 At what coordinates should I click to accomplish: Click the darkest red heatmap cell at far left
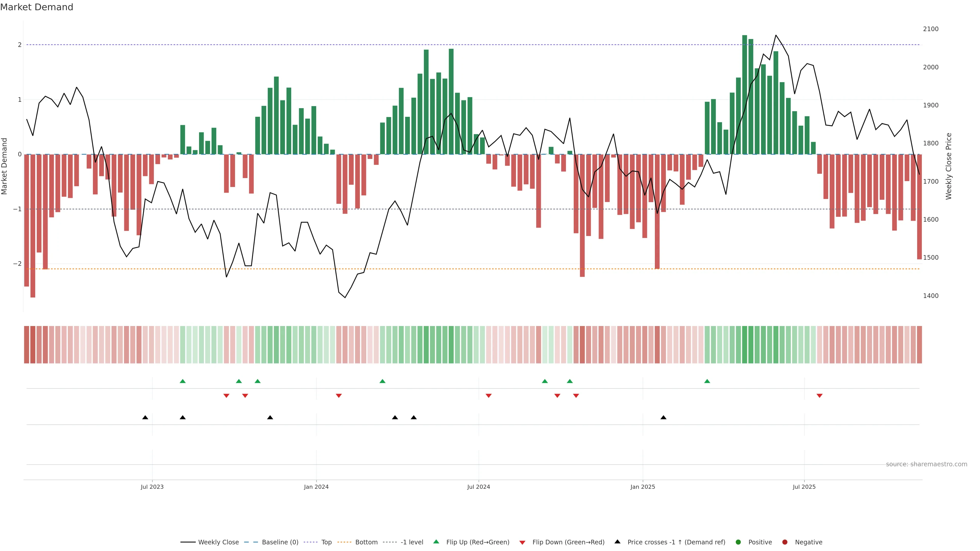(x=33, y=345)
